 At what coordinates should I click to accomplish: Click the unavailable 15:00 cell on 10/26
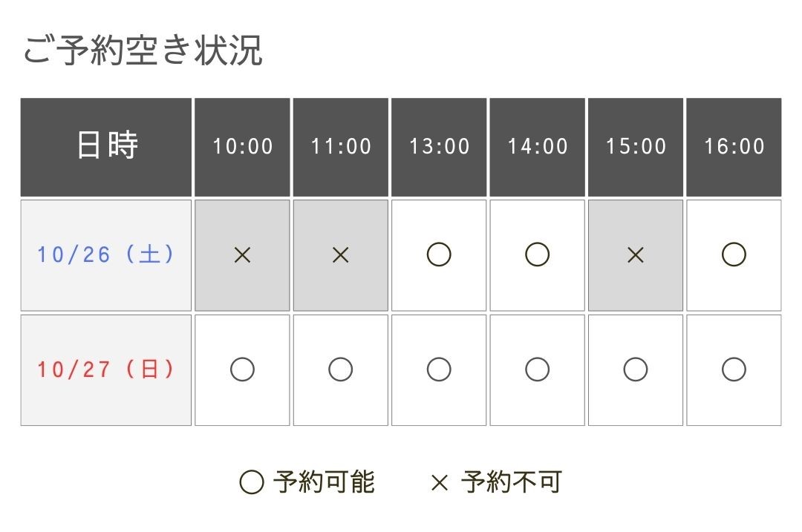pos(635,255)
